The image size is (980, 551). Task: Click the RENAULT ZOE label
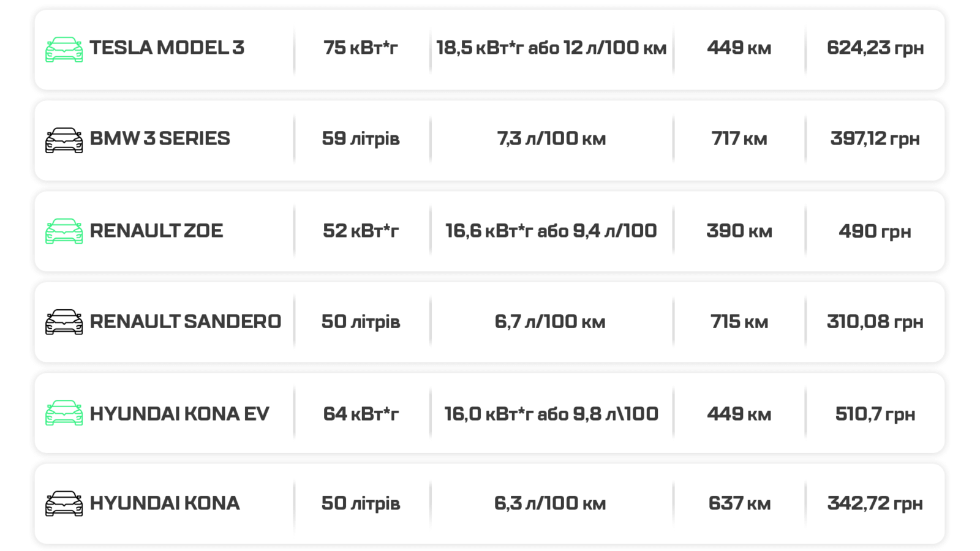[156, 231]
